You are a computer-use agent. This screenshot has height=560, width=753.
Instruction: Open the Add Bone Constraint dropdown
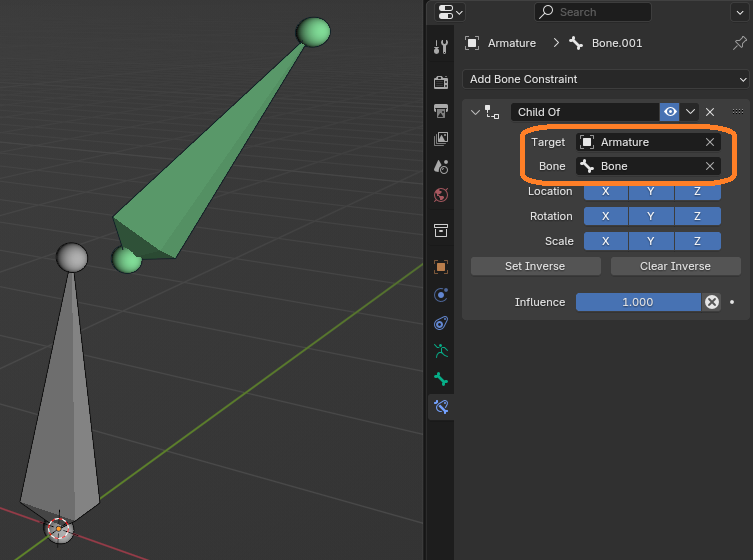coord(606,79)
